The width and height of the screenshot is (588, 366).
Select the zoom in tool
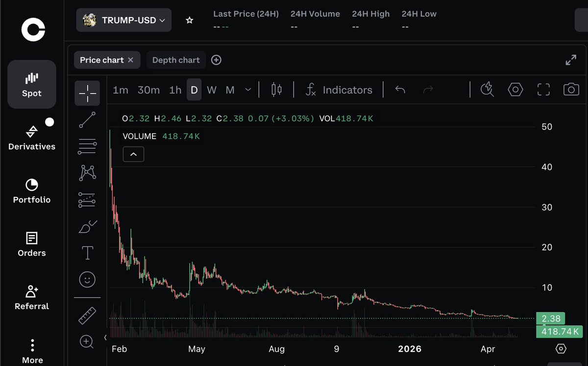(x=87, y=342)
